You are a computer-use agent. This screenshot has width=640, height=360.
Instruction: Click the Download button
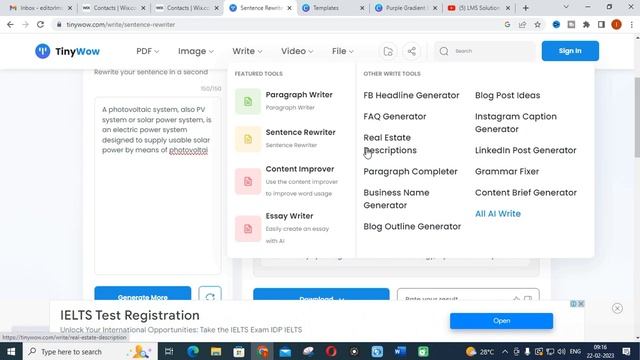pyautogui.click(x=321, y=295)
